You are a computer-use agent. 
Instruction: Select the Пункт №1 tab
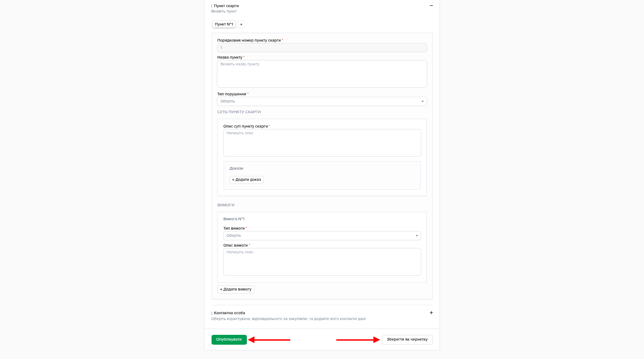[224, 24]
